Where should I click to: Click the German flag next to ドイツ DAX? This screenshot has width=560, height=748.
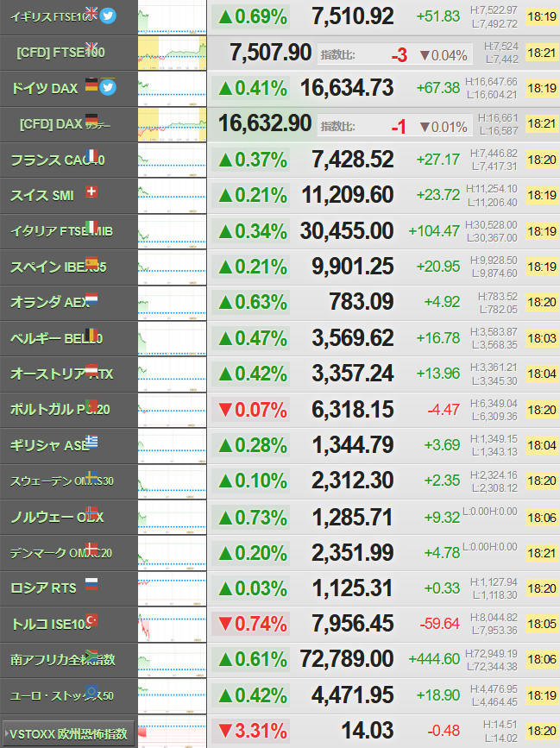pos(91,85)
